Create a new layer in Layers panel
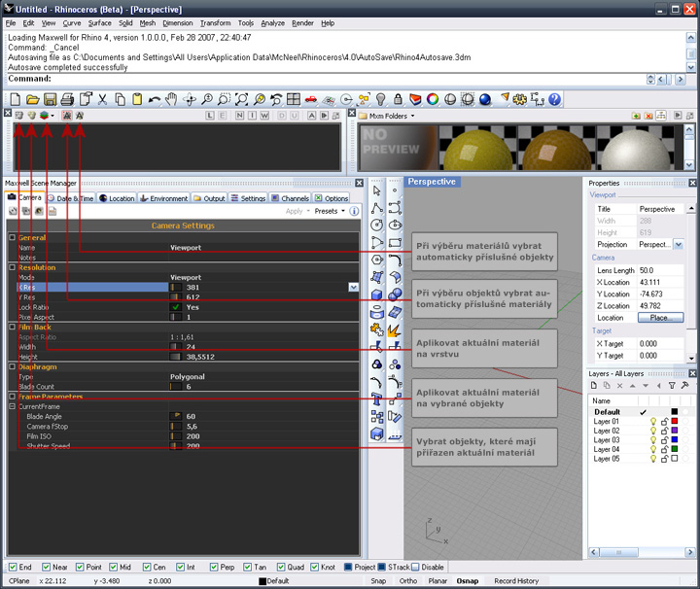 click(x=594, y=386)
